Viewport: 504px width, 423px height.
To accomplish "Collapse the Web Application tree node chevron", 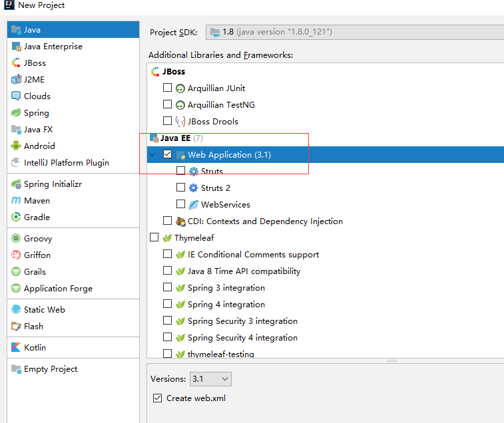I will point(152,155).
